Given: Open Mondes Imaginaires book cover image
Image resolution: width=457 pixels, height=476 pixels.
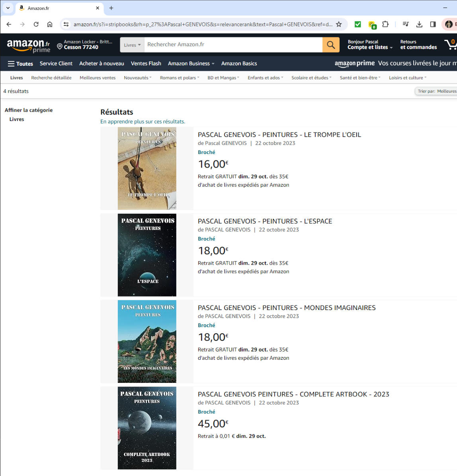Looking at the screenshot, I should point(147,341).
